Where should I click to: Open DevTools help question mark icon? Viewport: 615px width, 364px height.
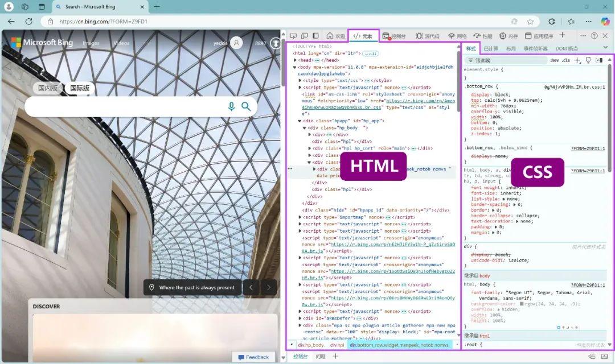click(x=594, y=36)
